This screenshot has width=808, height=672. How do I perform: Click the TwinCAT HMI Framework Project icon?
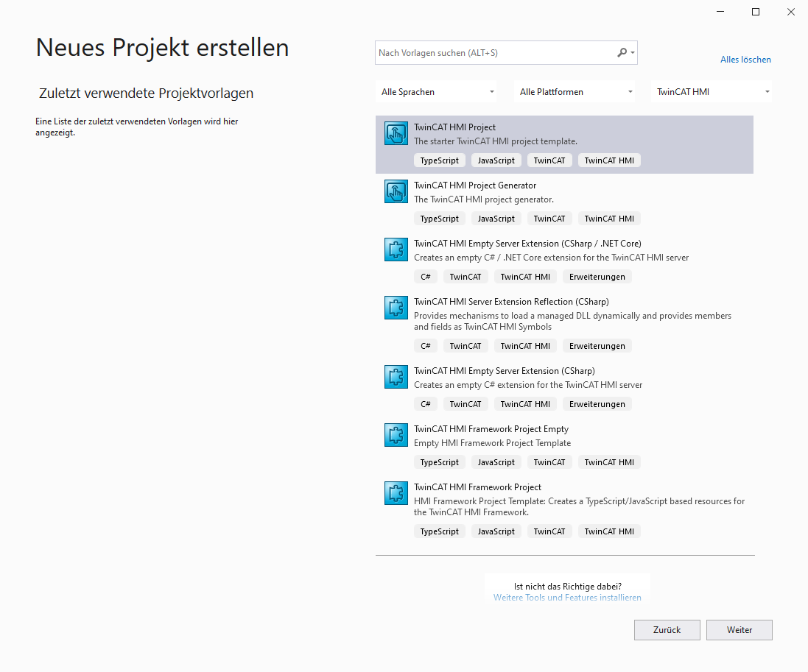click(x=396, y=494)
